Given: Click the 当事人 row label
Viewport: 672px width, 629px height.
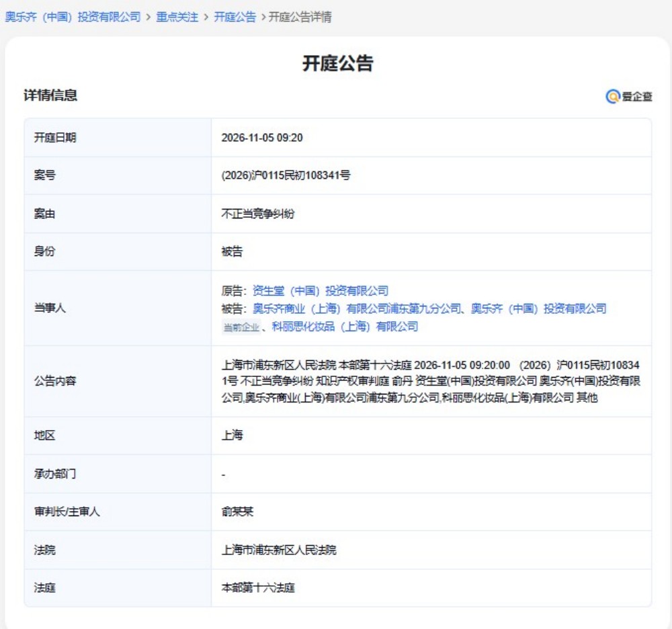Looking at the screenshot, I should 50,308.
